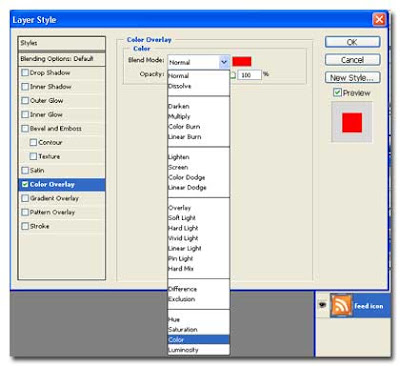Enable the Gradient Overlay checkbox

click(x=25, y=198)
